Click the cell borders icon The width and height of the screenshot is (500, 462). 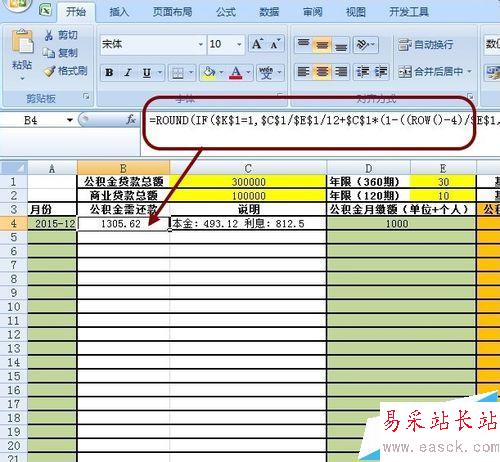click(x=178, y=73)
